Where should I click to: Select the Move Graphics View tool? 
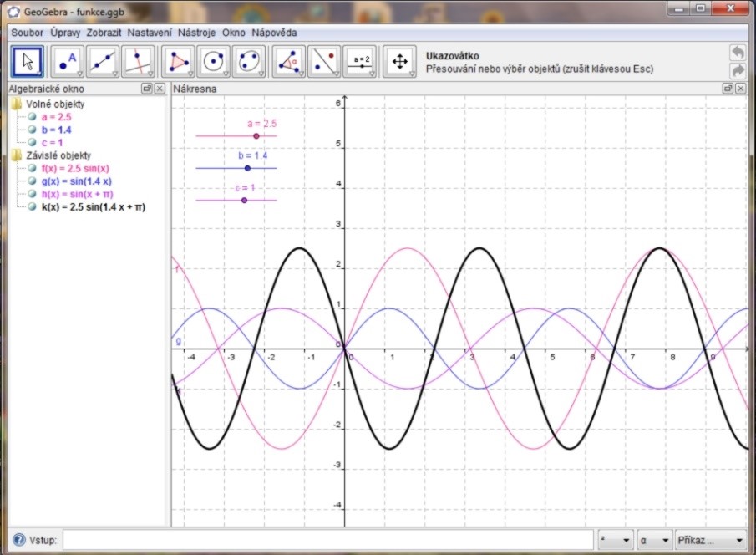click(x=399, y=62)
